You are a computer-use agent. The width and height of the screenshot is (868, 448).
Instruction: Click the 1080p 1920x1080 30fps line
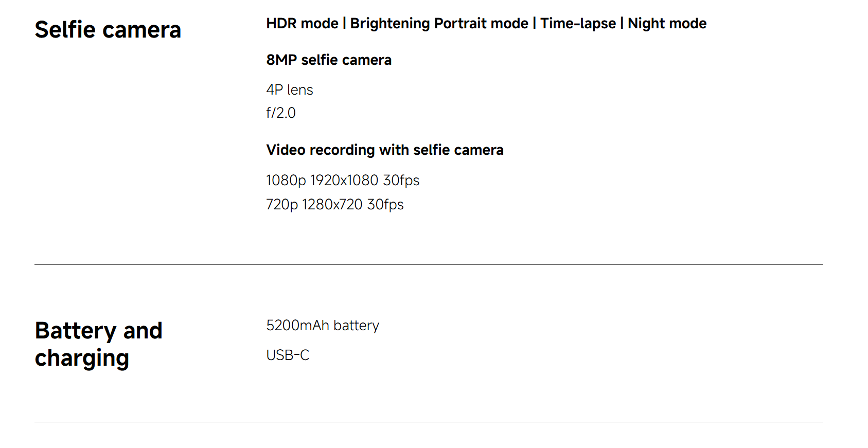click(x=343, y=180)
